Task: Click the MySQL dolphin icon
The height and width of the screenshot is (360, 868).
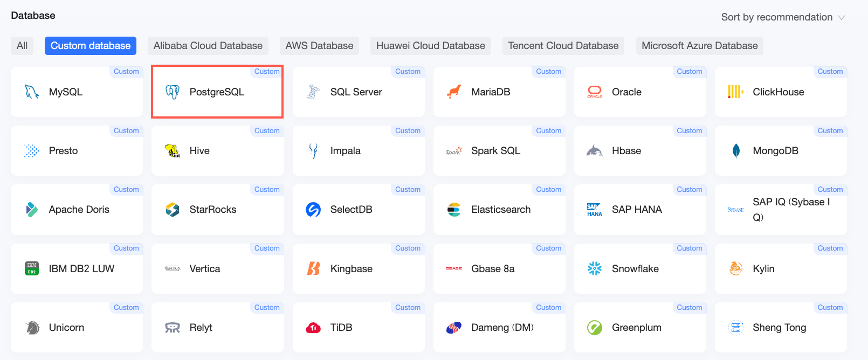Action: (x=32, y=92)
